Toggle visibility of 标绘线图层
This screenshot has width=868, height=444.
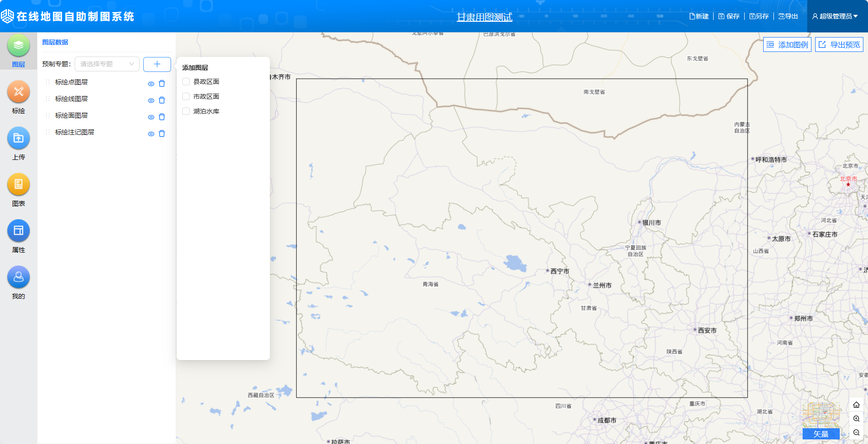pos(151,101)
